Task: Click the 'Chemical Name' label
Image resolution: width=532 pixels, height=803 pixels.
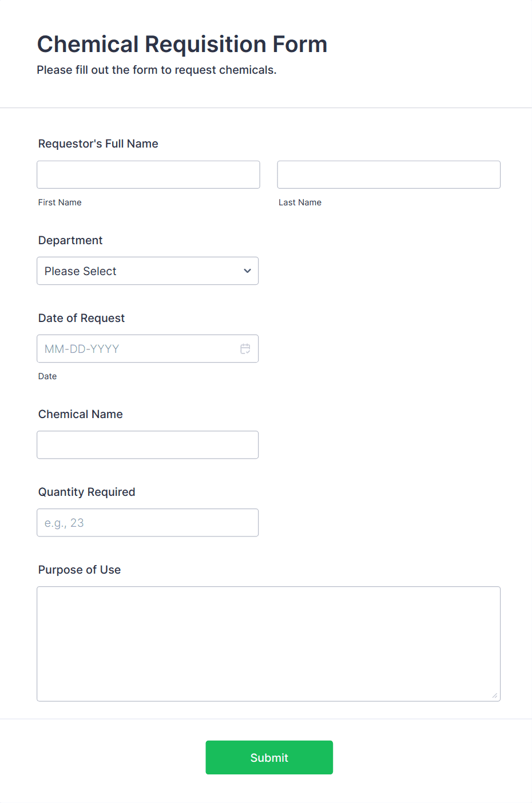Action: tap(81, 414)
